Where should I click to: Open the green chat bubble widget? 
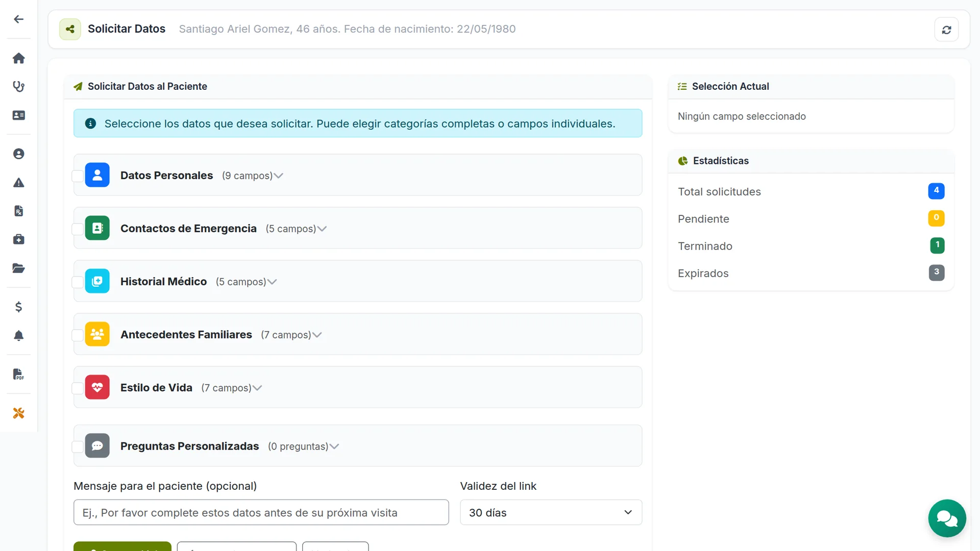pyautogui.click(x=947, y=518)
